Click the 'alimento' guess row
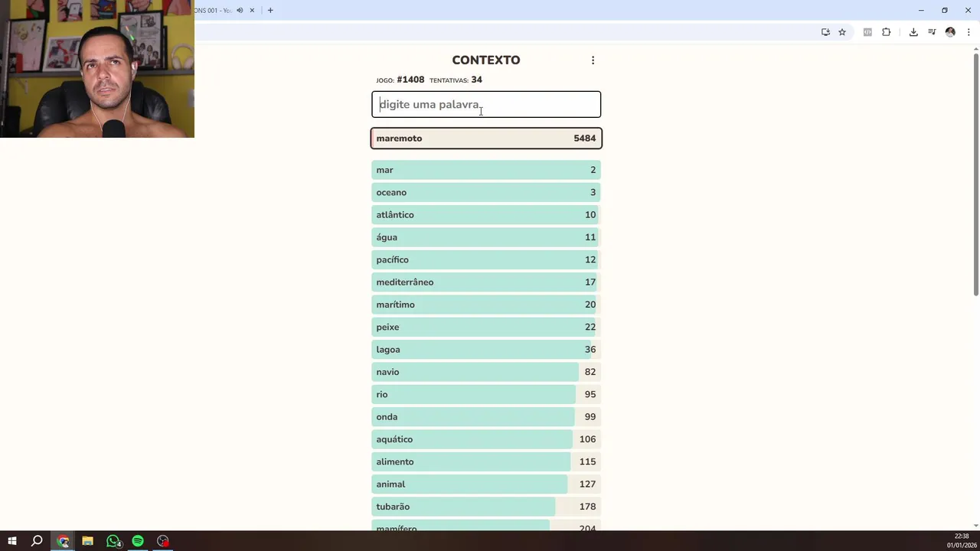980x551 pixels. click(486, 461)
